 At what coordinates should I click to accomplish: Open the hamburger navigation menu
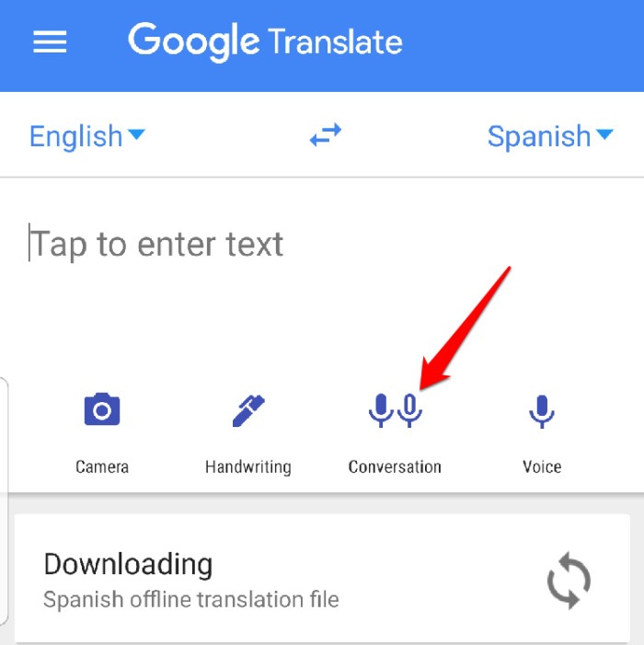(50, 41)
